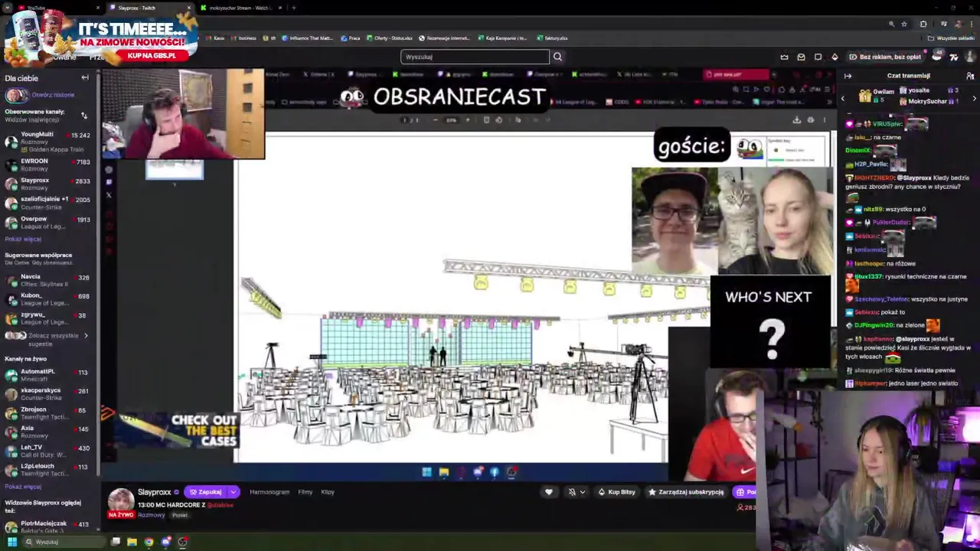Open the faktury.xlsx bookmark

tap(553, 38)
